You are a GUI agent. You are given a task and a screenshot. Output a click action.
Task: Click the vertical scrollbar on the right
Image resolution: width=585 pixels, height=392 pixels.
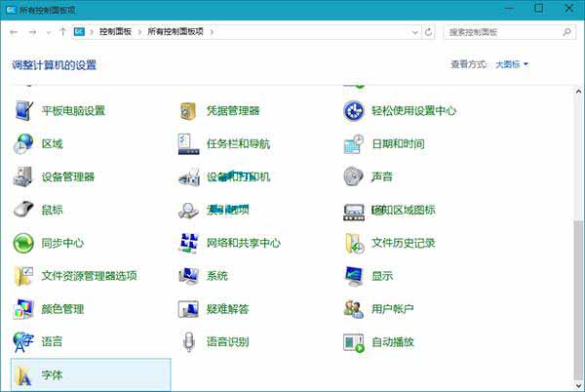(x=577, y=293)
